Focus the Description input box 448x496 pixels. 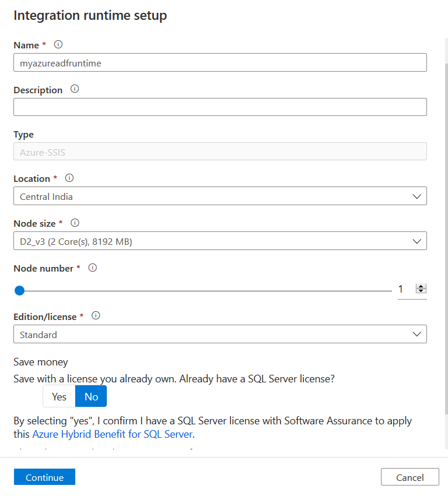(220, 107)
